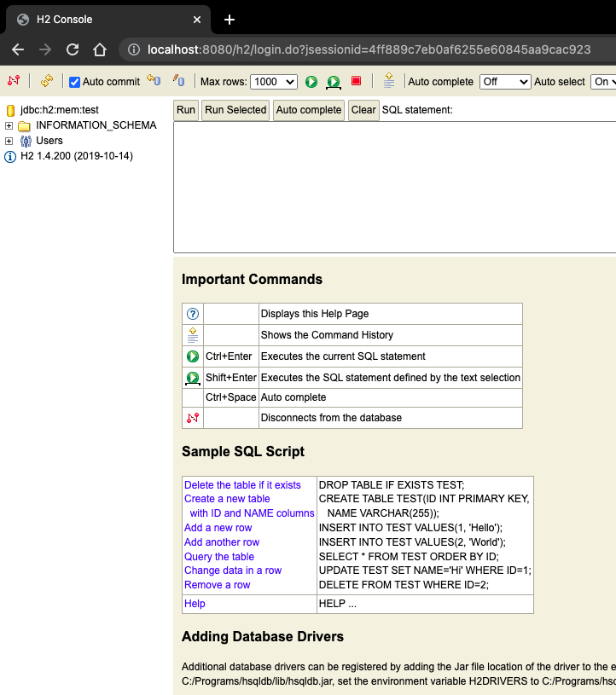
Task: Click the Disconnect icon in commands table
Action: click(x=193, y=418)
